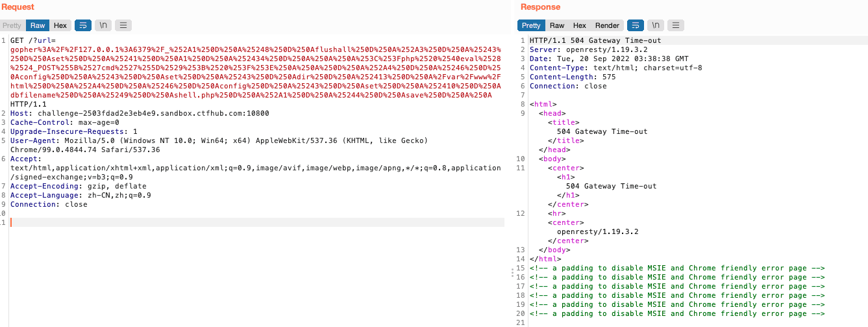This screenshot has width=868, height=327.
Task: Click the <h1> tag in response body
Action: [x=566, y=177]
